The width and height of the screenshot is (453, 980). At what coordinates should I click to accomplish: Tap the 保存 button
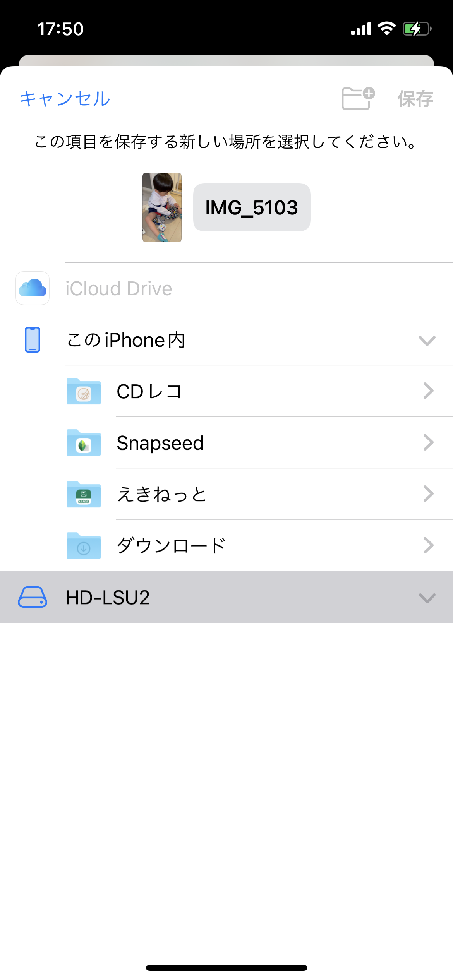click(415, 99)
